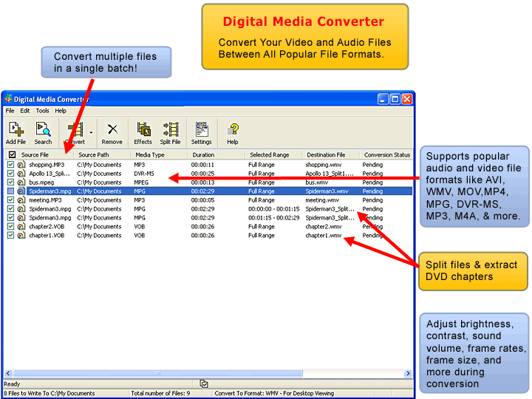Close the Digital Media Converter window
532x399 pixels.
407,99
